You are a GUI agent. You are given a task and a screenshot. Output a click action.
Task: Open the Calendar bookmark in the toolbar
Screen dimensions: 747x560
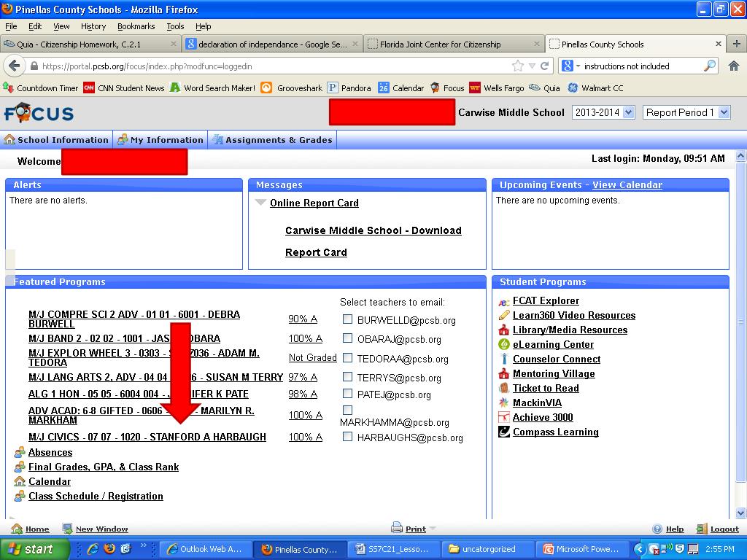(400, 87)
